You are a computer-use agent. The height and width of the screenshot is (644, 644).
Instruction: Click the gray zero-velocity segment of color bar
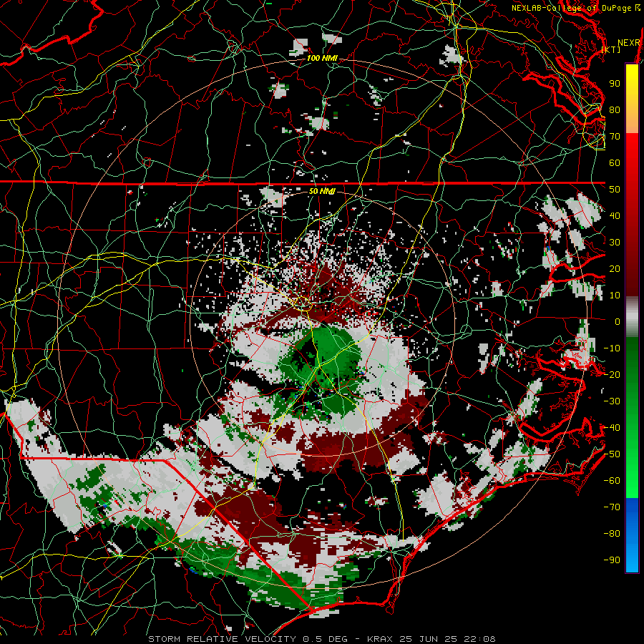tap(632, 317)
